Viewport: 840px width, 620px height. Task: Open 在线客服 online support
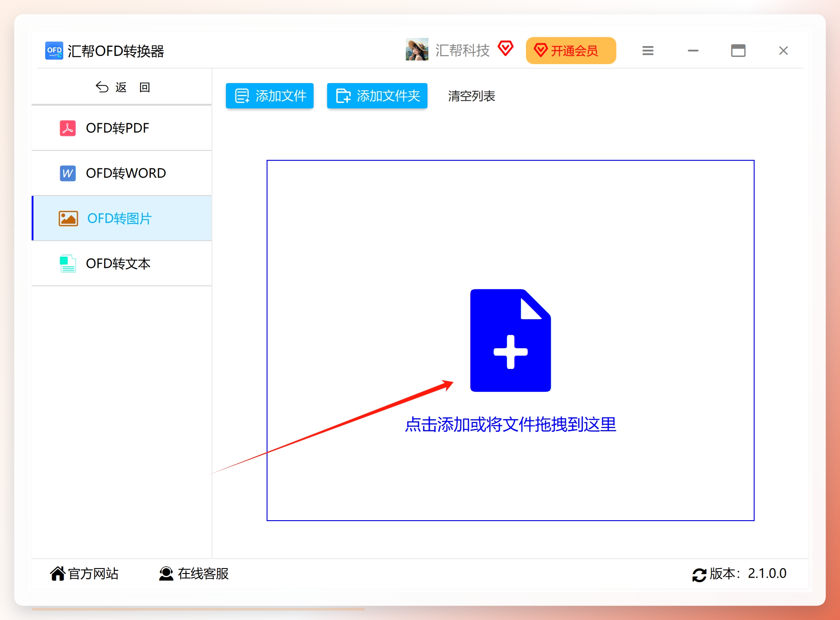(x=194, y=573)
